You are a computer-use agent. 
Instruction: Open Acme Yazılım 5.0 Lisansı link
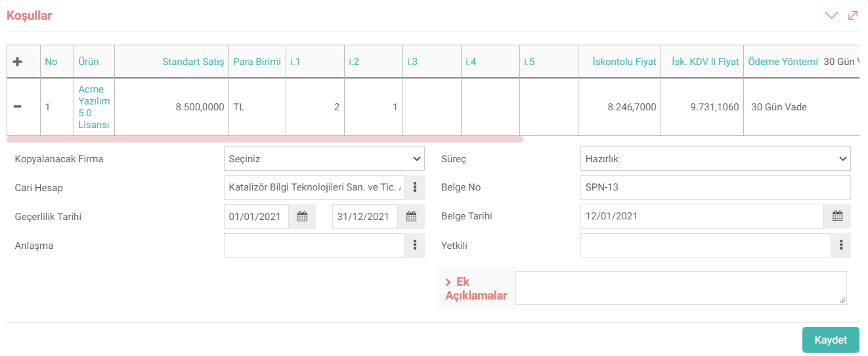[x=94, y=107]
